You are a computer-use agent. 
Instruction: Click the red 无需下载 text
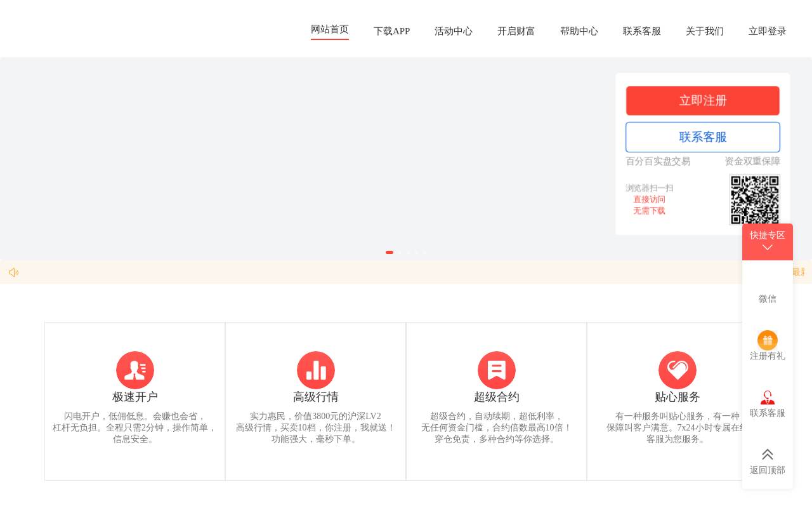[x=649, y=211]
